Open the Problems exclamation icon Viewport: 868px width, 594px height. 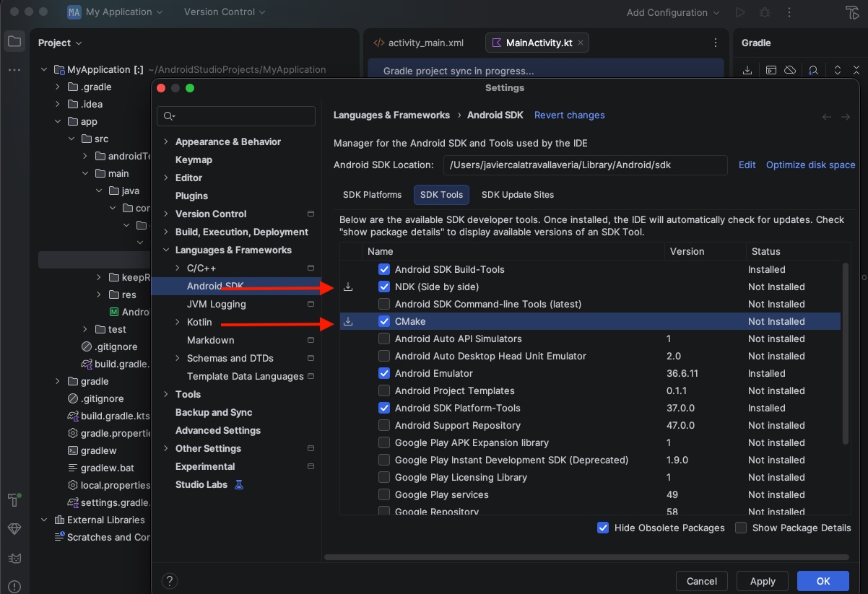(x=14, y=586)
